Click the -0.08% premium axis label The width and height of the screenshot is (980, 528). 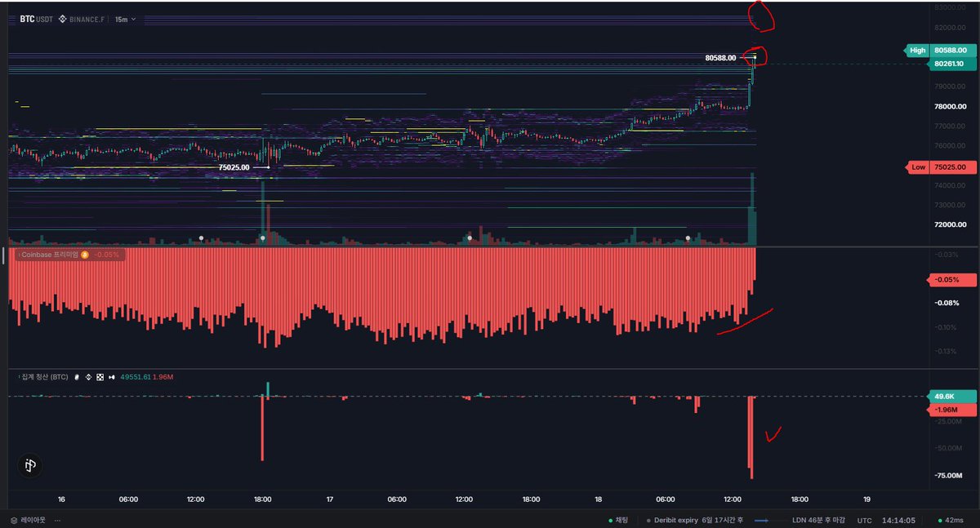(x=948, y=303)
